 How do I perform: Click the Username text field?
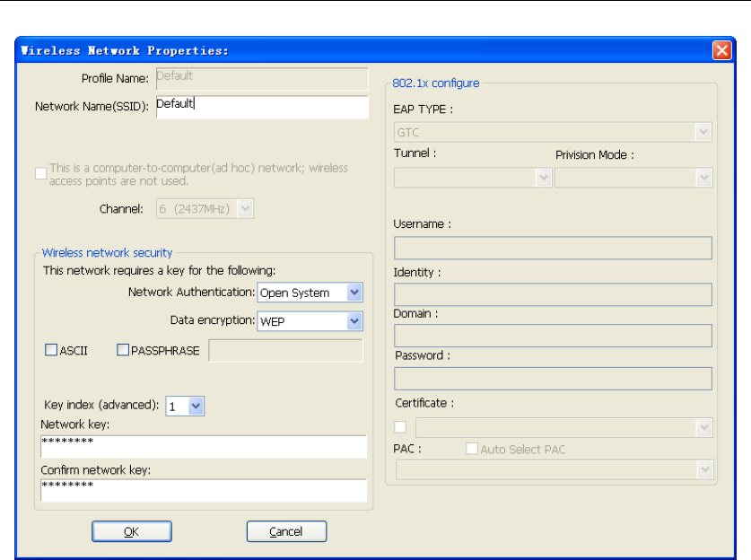pos(553,248)
